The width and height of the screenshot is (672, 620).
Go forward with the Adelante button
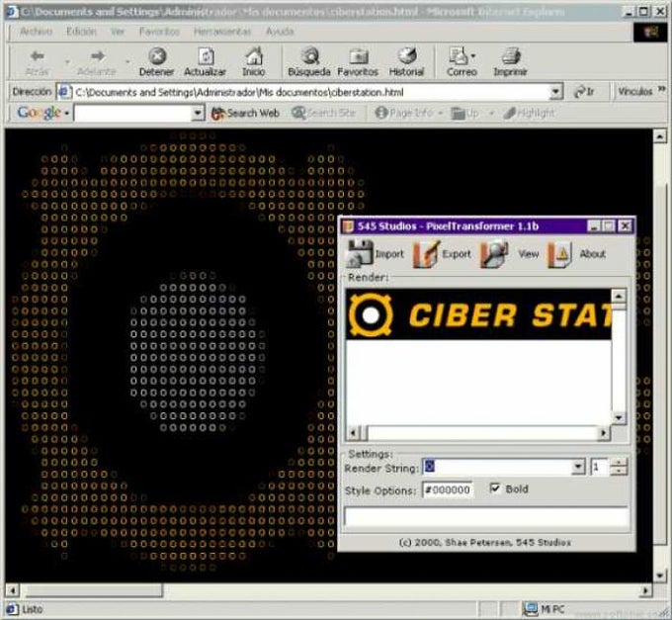(97, 62)
